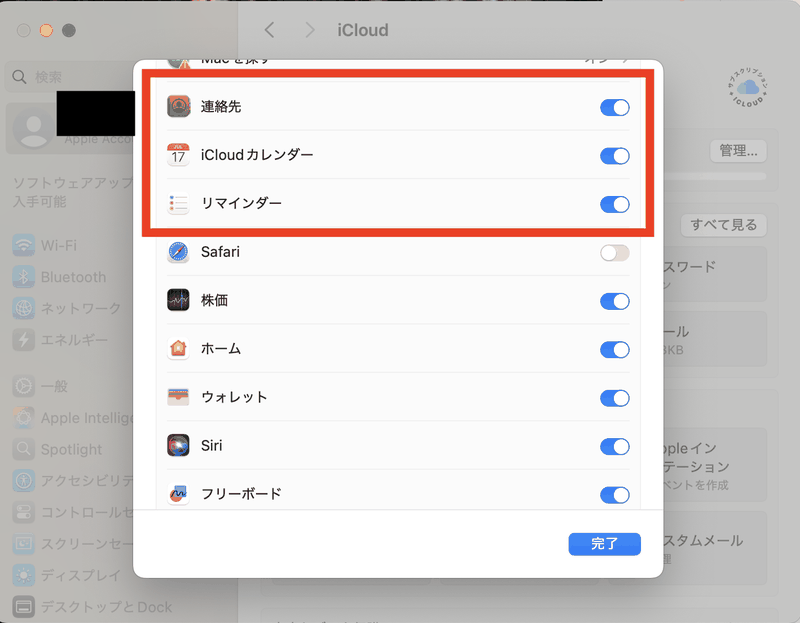Image resolution: width=800 pixels, height=623 pixels.
Task: Disable the Freeform (フリーボード) switch
Action: (x=615, y=495)
